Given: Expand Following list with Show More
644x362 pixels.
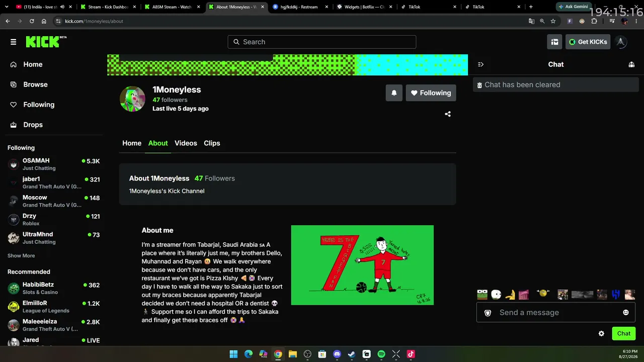Looking at the screenshot, I should (21, 256).
